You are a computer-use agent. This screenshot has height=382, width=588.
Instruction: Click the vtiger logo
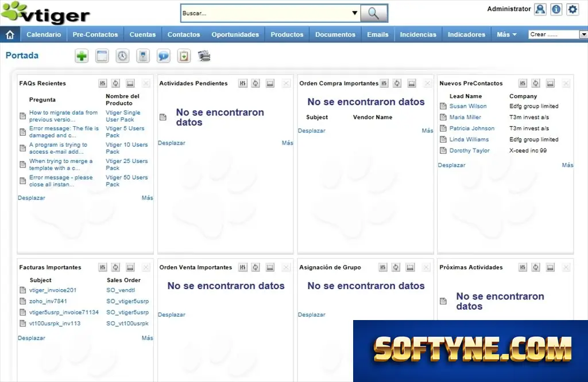[x=46, y=14]
